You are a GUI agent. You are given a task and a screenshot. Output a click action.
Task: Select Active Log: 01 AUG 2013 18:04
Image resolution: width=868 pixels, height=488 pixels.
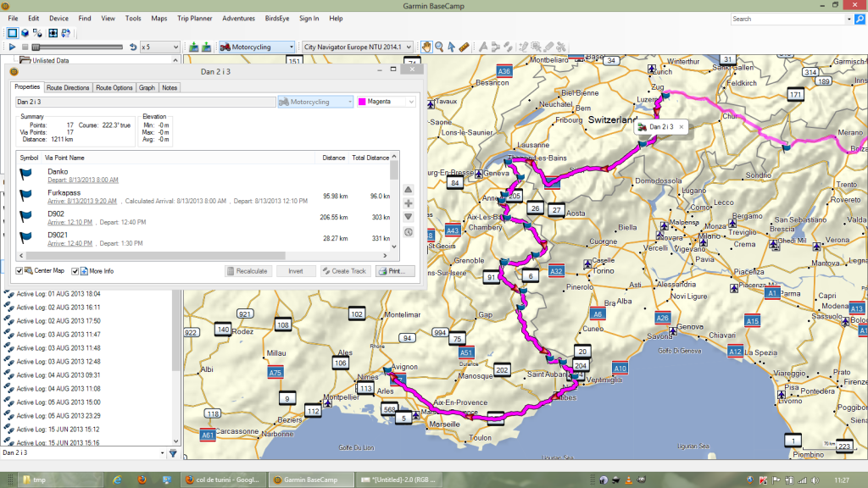58,294
